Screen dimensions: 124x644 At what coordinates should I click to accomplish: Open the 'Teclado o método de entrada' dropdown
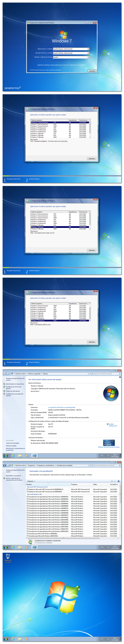(x=71, y=57)
